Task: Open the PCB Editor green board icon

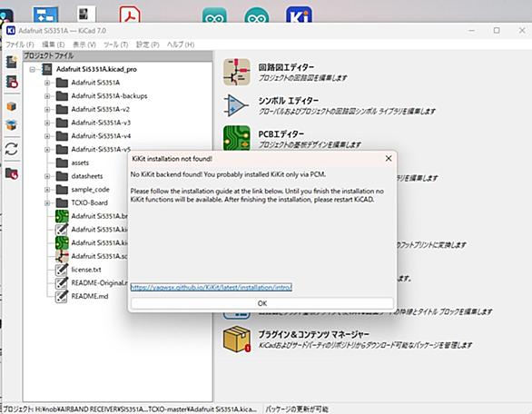Action: 237,138
